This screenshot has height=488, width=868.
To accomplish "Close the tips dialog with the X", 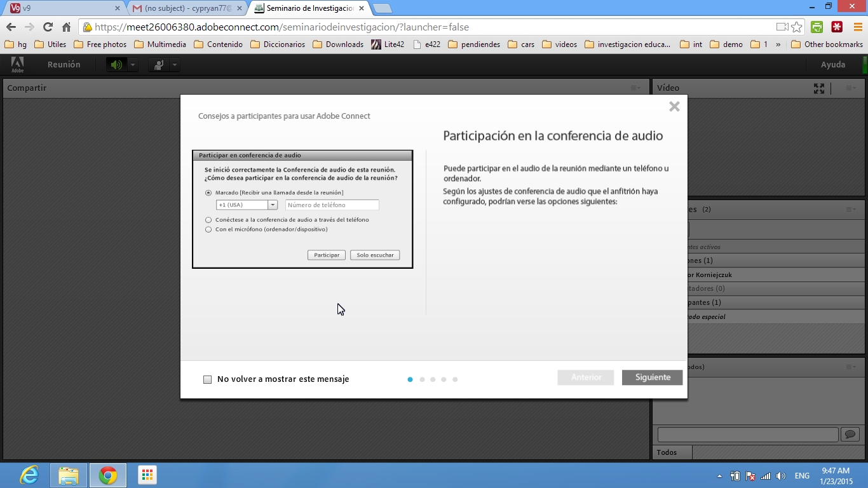I will 674,107.
